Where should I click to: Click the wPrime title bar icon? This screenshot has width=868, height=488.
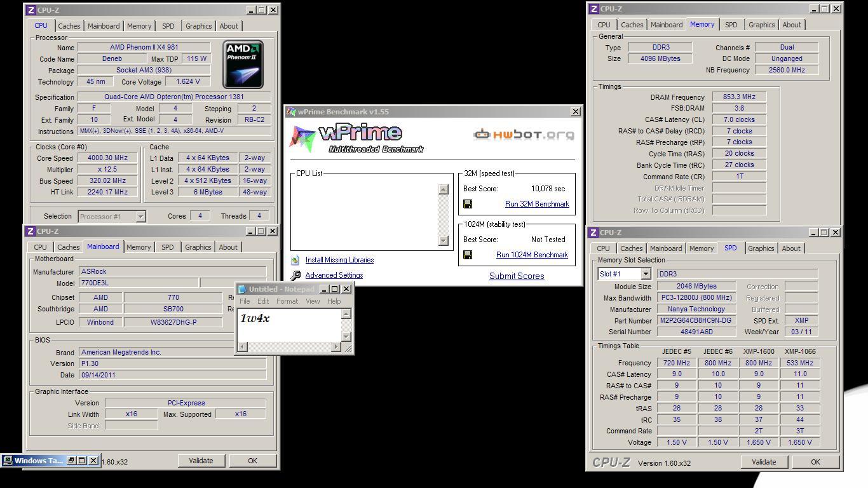point(292,112)
